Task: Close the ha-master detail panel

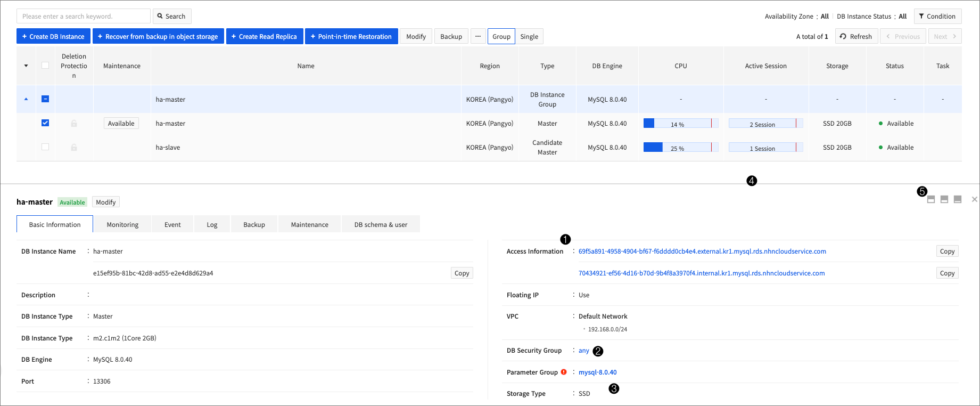Action: click(x=975, y=199)
